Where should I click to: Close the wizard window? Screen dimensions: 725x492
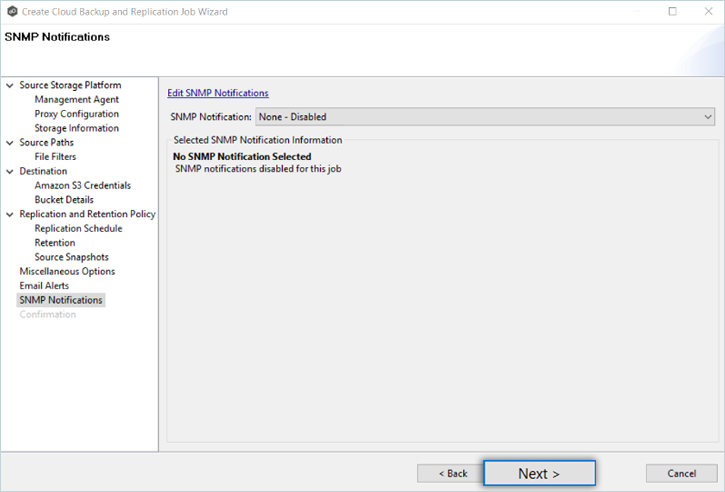708,11
